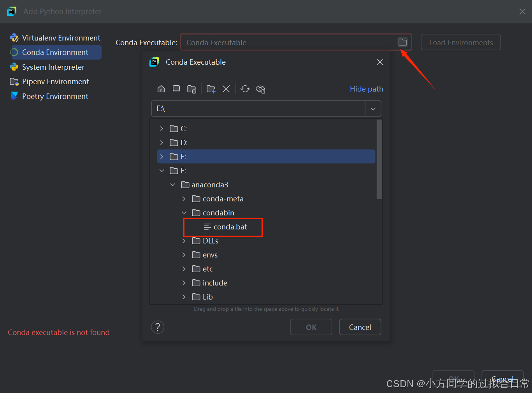Expand the envs folder
Image resolution: width=532 pixels, height=393 pixels.
pos(183,254)
